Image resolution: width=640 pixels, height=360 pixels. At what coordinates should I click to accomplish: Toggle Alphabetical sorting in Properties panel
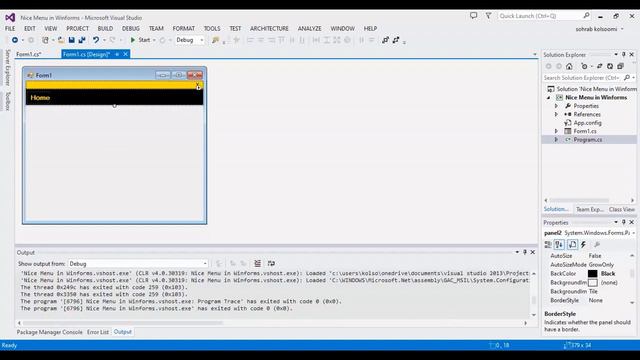[559, 244]
